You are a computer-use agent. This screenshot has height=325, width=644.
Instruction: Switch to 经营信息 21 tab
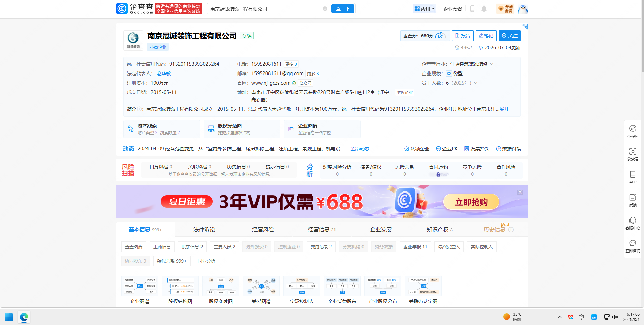point(322,229)
